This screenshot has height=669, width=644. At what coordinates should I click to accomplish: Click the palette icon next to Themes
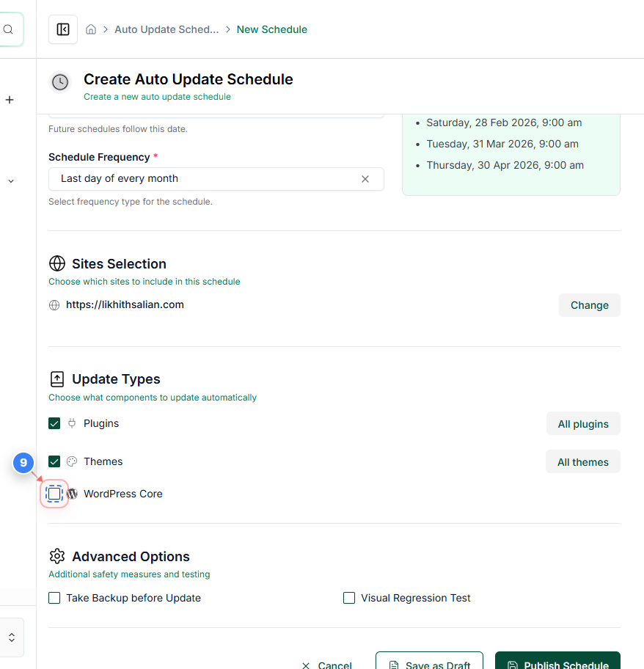pyautogui.click(x=72, y=461)
